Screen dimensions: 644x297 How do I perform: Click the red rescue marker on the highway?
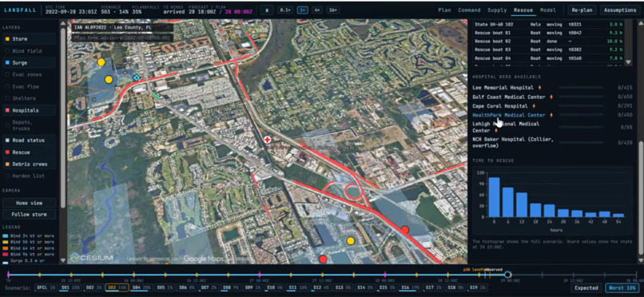pos(405,229)
